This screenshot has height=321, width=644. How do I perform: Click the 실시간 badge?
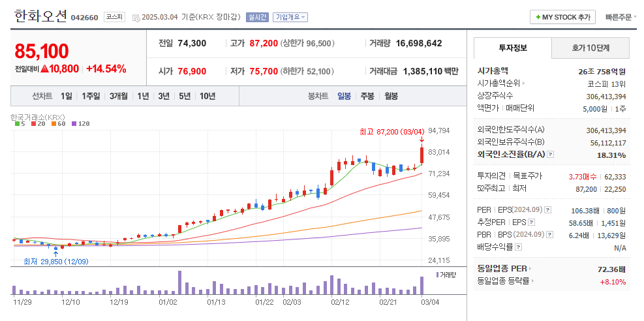257,17
